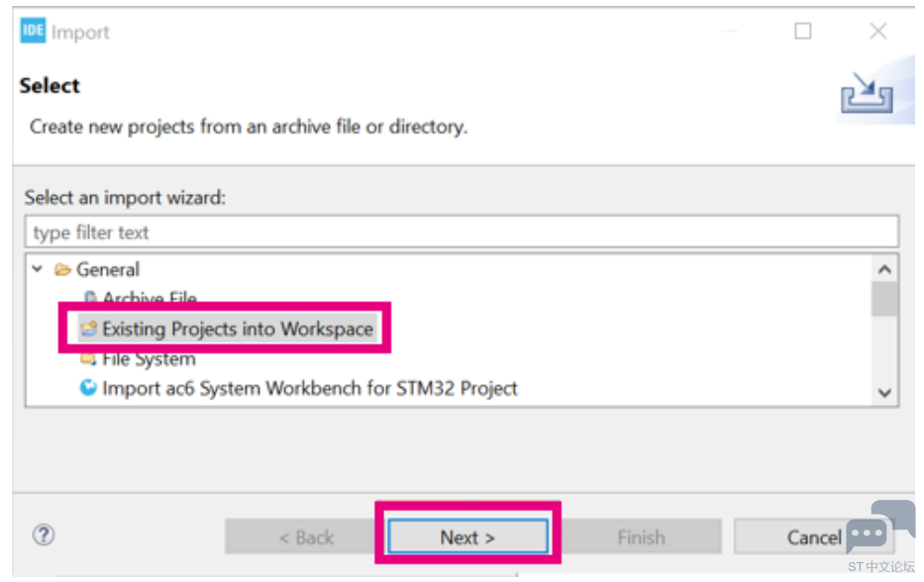Click the Next > button
This screenshot has height=582, width=924.
click(x=467, y=536)
